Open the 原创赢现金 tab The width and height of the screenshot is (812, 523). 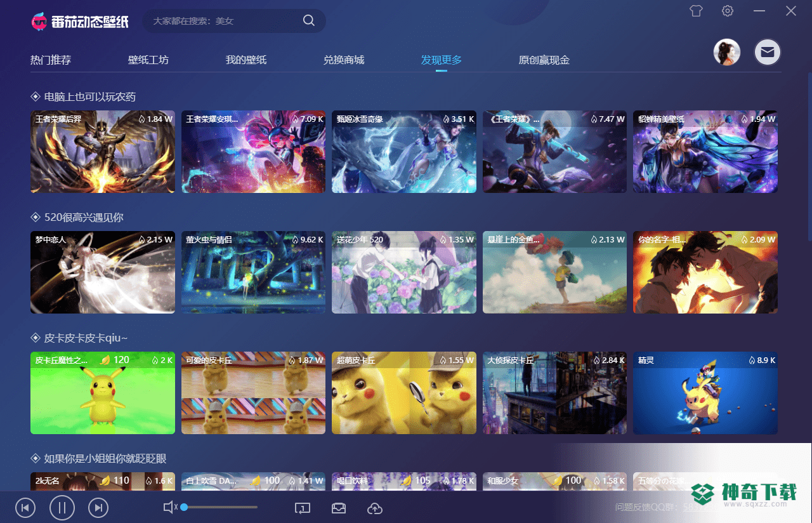(x=544, y=60)
